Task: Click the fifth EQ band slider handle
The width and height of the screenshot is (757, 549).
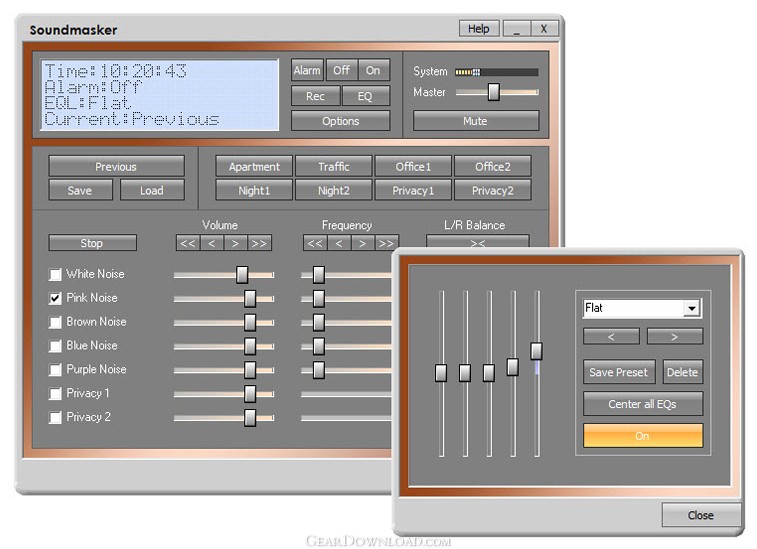Action: point(536,351)
